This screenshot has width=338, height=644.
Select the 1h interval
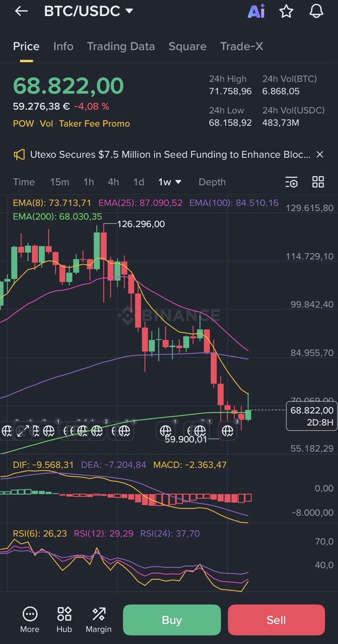pyautogui.click(x=89, y=182)
